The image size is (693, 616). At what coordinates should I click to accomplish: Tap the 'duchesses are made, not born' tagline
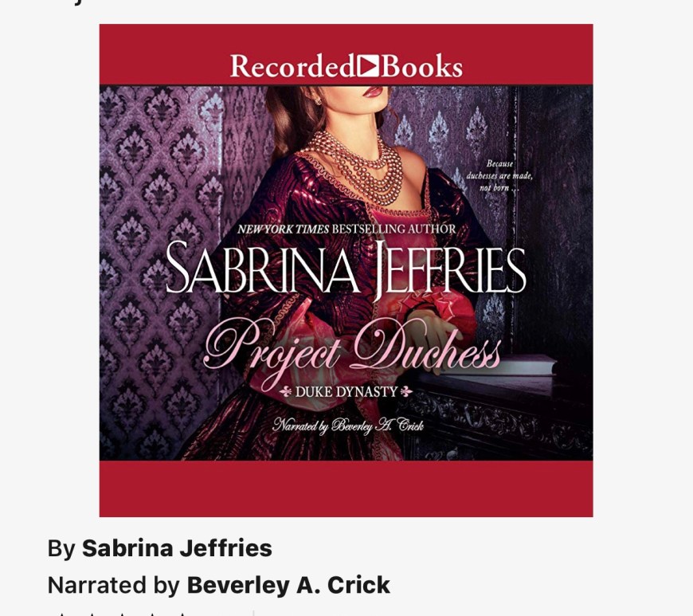point(500,175)
